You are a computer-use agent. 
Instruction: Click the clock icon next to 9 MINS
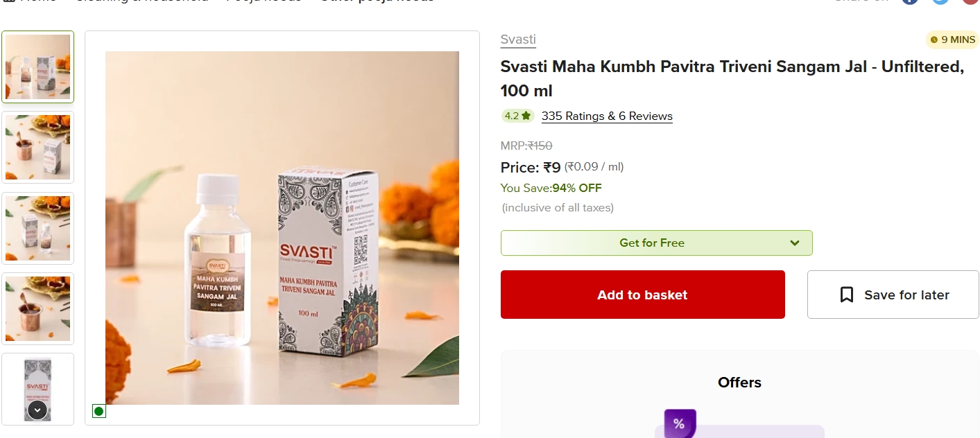(934, 40)
